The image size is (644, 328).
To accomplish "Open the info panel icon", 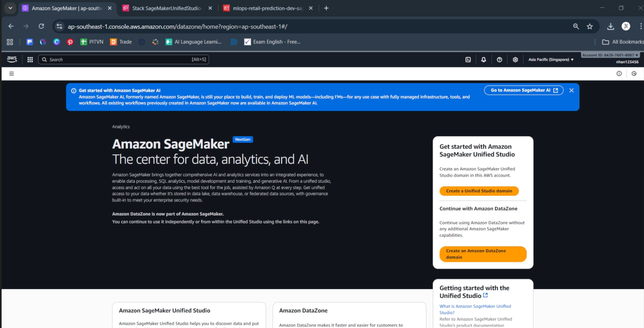I will [619, 73].
